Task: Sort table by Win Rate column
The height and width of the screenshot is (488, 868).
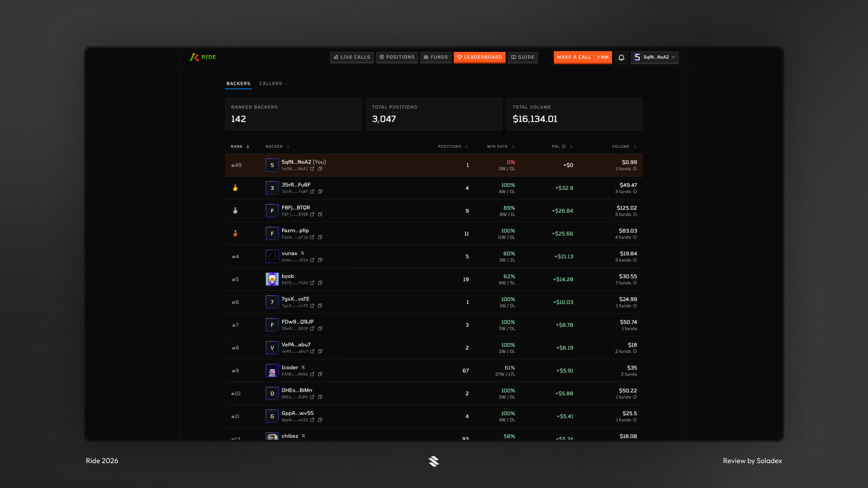Action: coord(501,146)
